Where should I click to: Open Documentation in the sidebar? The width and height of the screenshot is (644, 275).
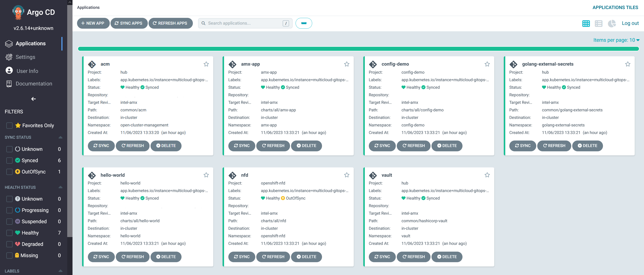(34, 84)
